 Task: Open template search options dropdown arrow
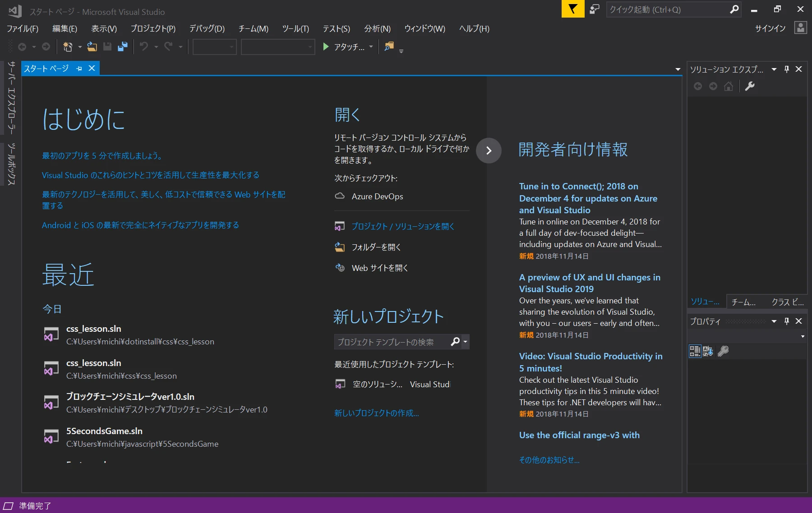(x=465, y=342)
